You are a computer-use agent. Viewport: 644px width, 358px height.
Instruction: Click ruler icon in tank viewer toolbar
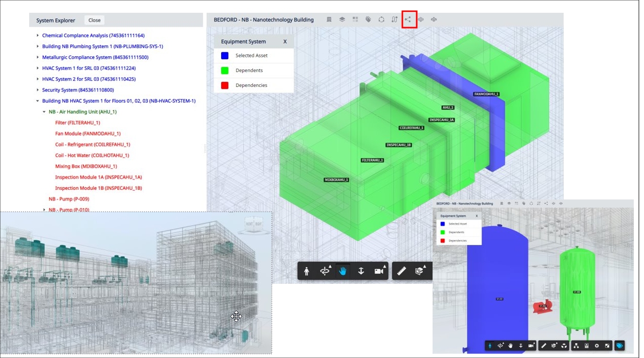pos(544,346)
